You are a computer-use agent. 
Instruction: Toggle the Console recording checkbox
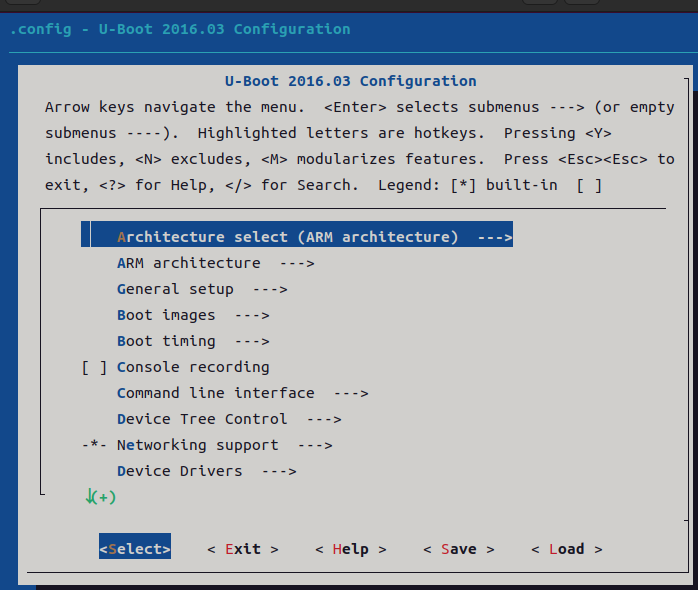(94, 367)
